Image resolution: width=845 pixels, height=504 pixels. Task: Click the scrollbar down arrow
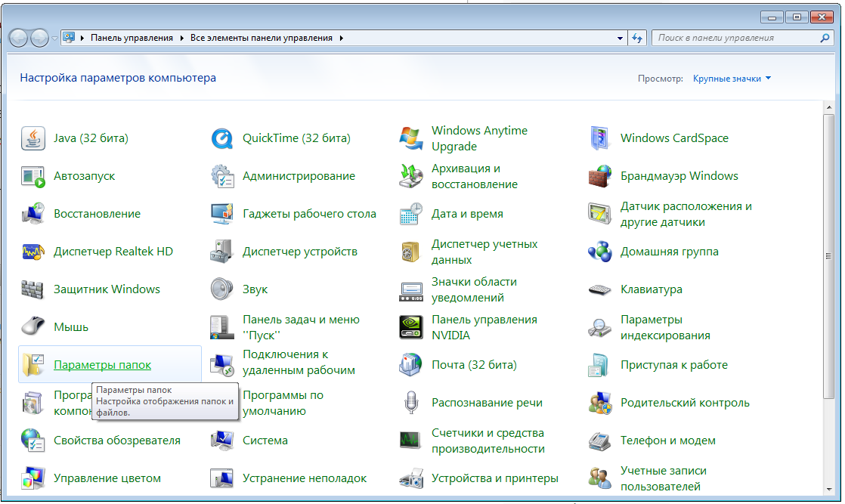tap(828, 490)
